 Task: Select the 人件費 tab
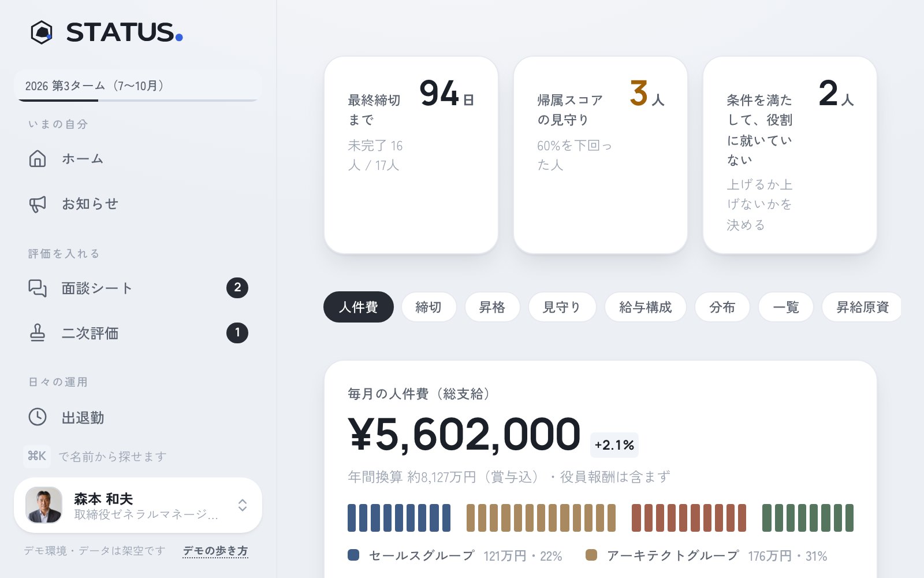pyautogui.click(x=359, y=307)
